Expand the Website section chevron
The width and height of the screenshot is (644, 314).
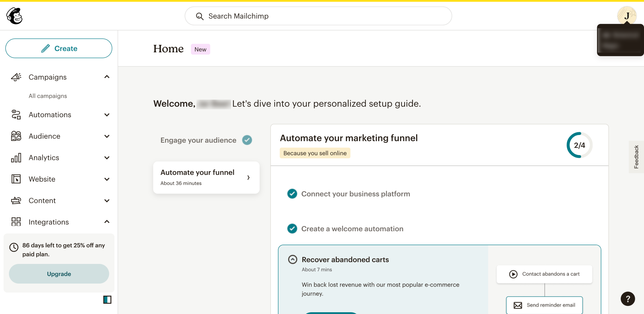click(107, 179)
